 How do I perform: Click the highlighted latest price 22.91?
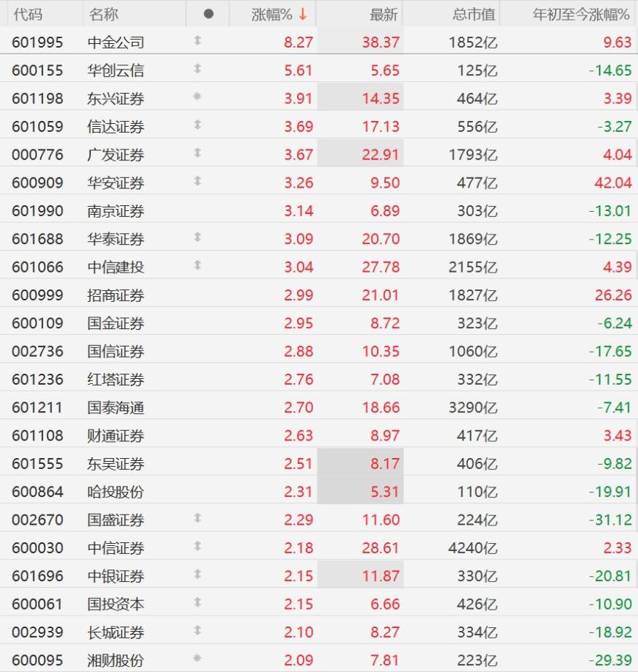pos(381,155)
